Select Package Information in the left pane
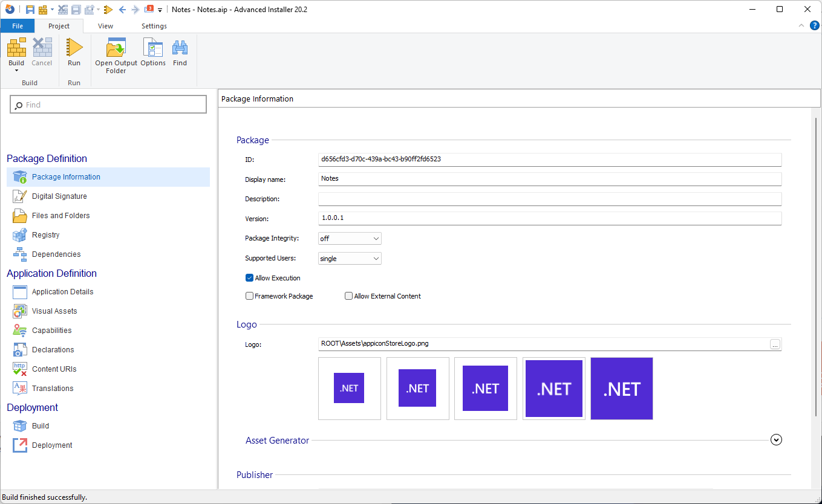Screen dimensions: 822x504 point(108,177)
